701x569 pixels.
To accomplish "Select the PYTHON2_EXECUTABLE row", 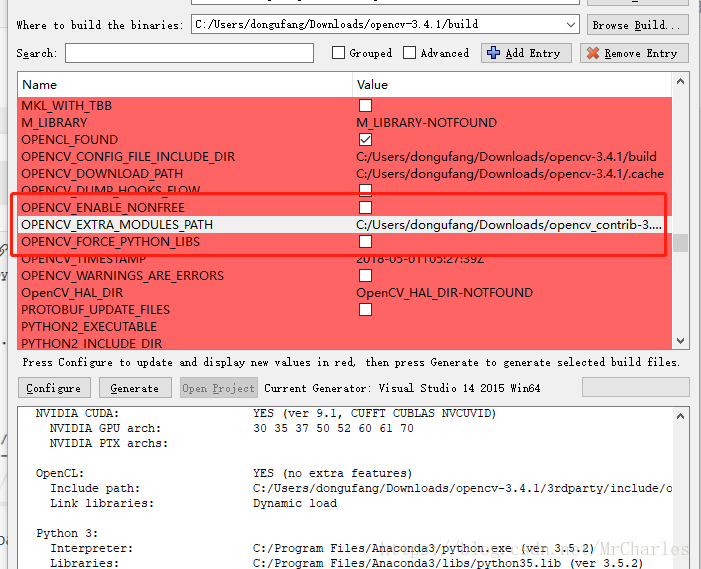I will click(x=345, y=326).
